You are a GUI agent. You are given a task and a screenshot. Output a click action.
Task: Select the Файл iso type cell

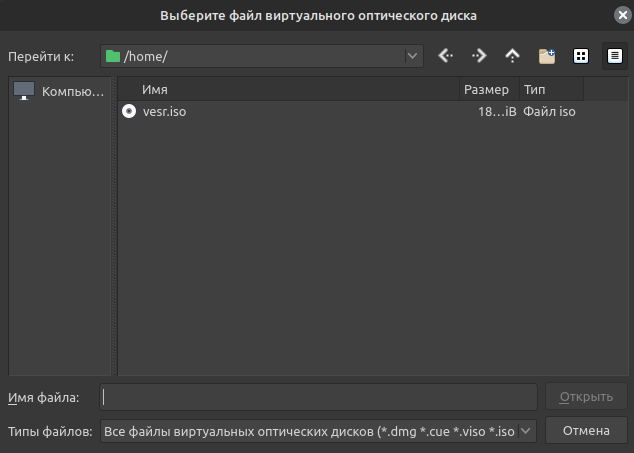tap(549, 112)
